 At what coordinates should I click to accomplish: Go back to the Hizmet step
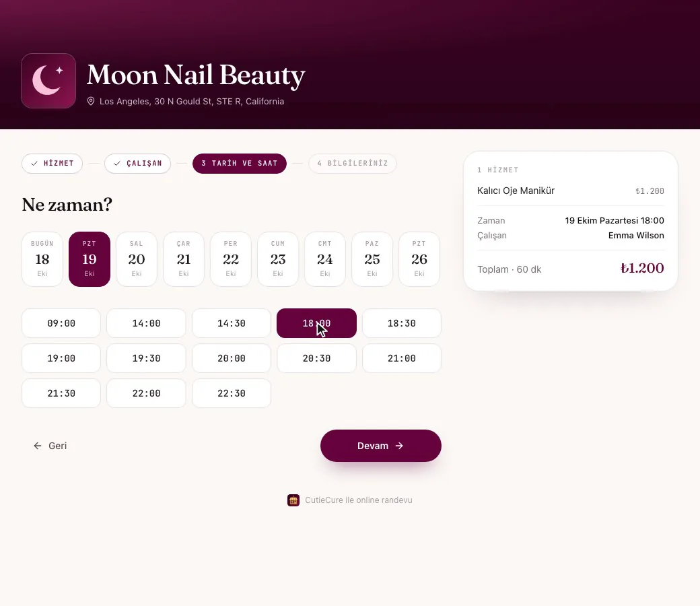click(53, 164)
